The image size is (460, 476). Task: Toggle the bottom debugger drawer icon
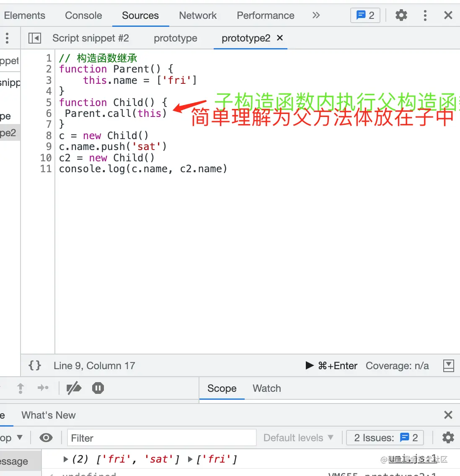448,365
